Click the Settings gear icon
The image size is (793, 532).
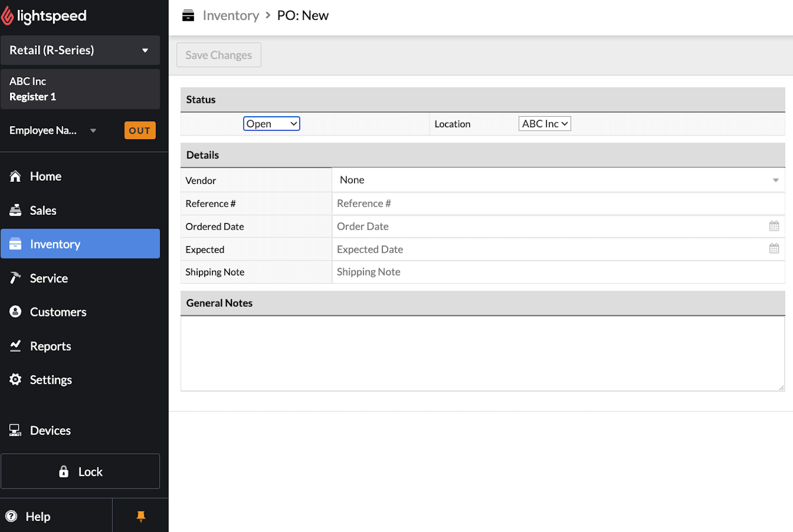[15, 379]
